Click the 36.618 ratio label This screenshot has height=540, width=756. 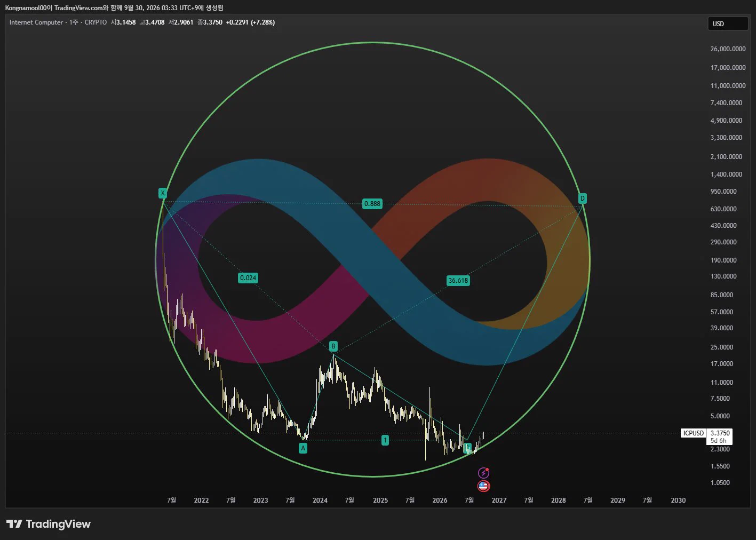[458, 281]
